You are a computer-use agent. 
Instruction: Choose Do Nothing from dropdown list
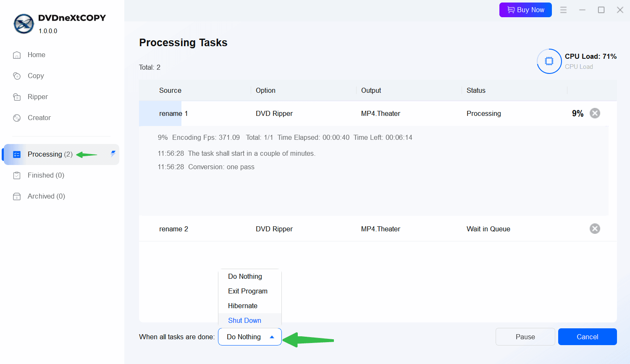[x=250, y=276]
